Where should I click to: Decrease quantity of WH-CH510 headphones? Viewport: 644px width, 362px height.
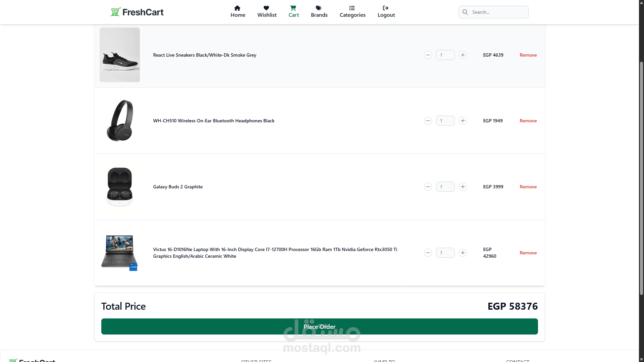pos(428,121)
